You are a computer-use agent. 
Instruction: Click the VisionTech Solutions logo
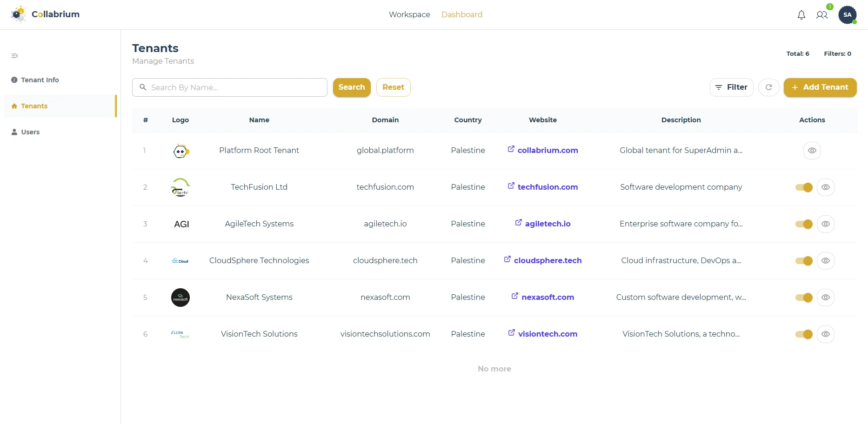click(x=180, y=334)
